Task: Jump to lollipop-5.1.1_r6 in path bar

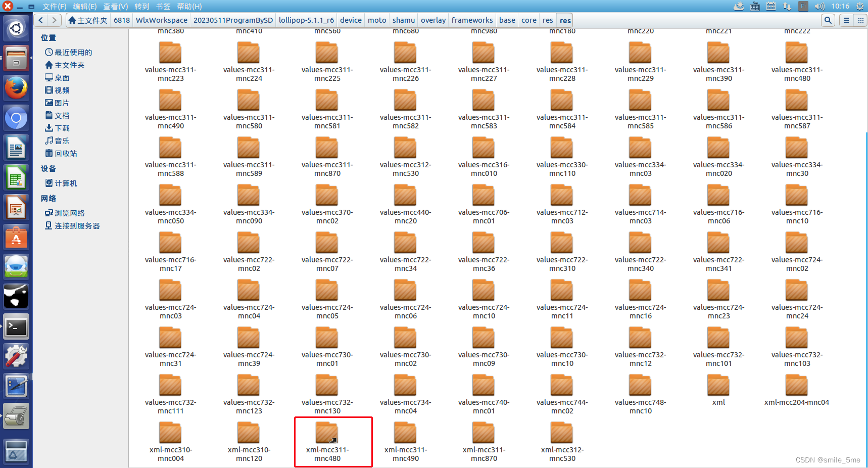Action: (306, 20)
